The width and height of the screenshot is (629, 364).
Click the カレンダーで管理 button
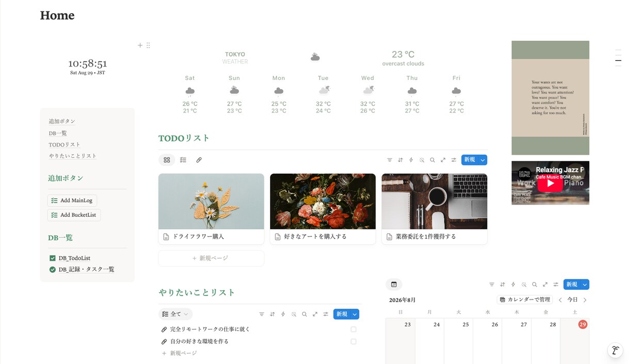[x=525, y=300]
